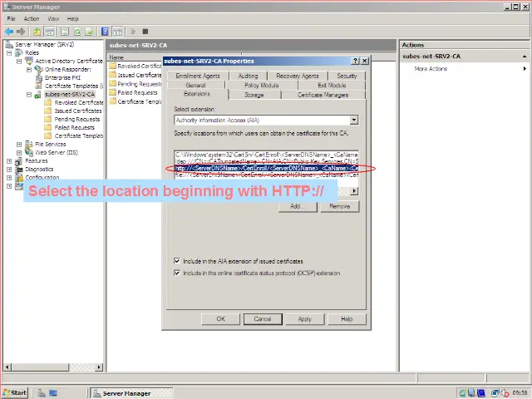The width and height of the screenshot is (532, 399).
Task: Collapse the Roles tree node
Action: pyautogui.click(x=10, y=52)
